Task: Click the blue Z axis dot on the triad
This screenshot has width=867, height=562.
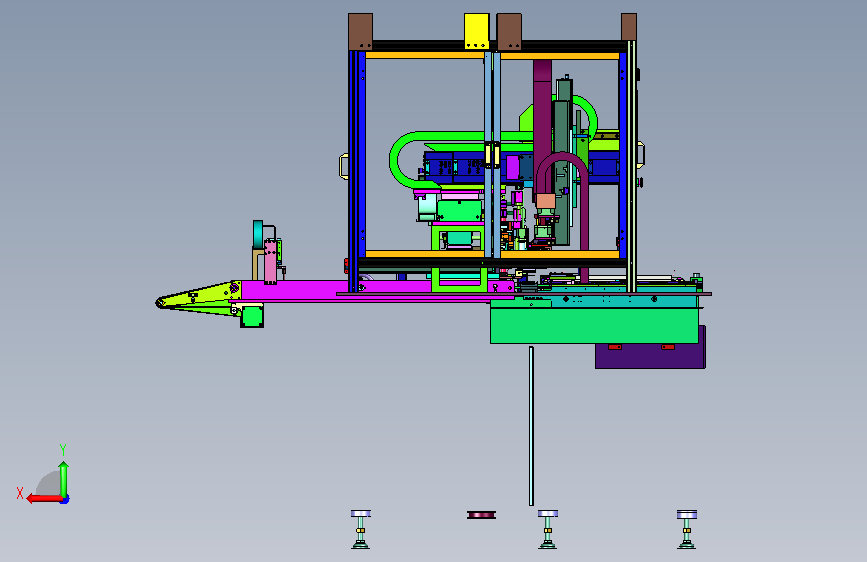Action: click(65, 500)
